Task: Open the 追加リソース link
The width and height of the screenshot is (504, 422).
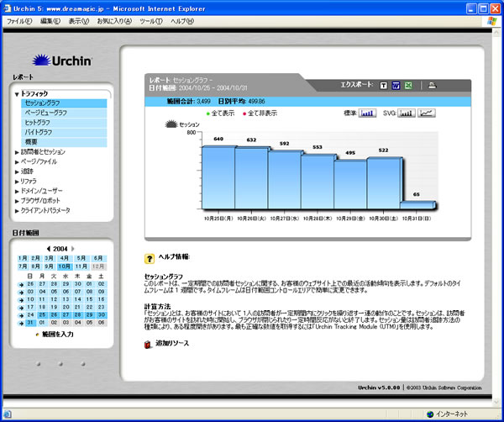Action: pyautogui.click(x=172, y=343)
